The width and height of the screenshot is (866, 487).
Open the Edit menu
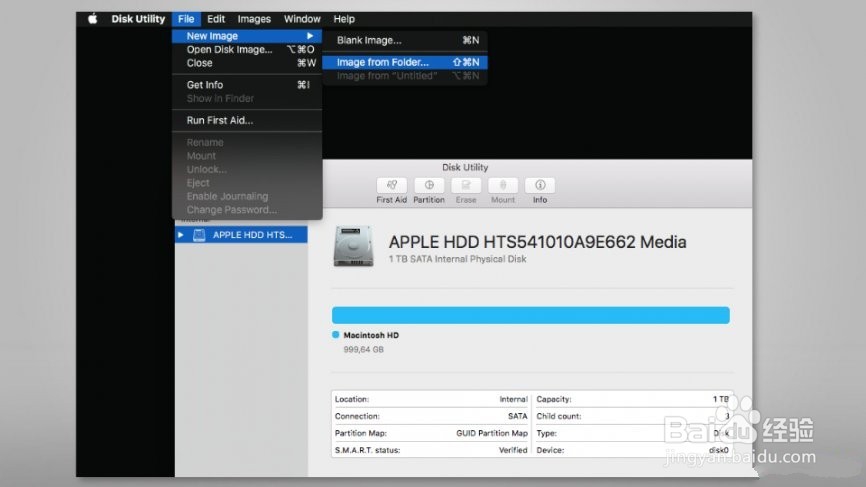click(216, 19)
